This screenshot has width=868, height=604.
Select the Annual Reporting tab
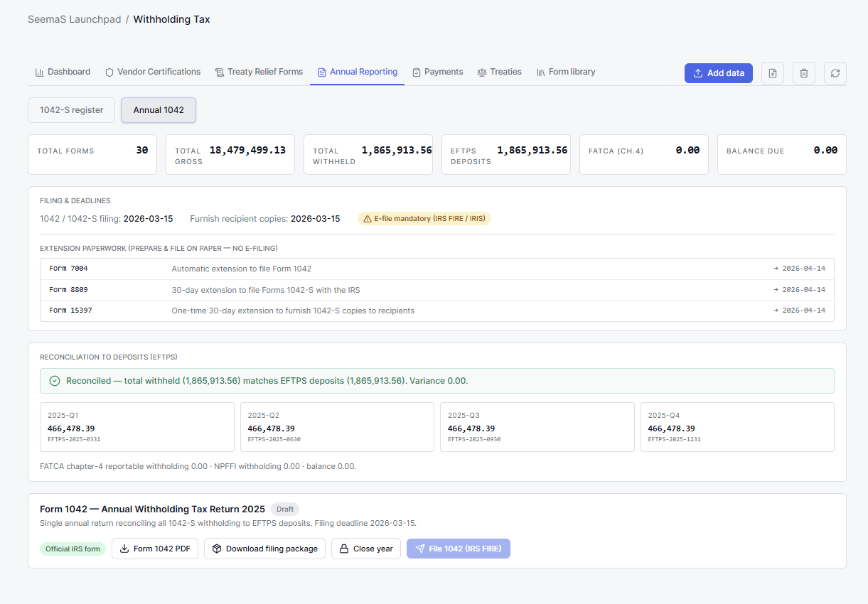tap(358, 72)
